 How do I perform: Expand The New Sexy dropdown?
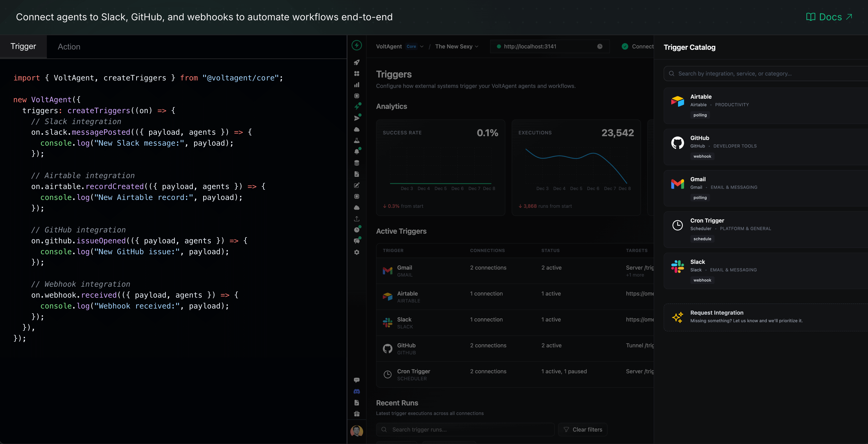(x=457, y=46)
